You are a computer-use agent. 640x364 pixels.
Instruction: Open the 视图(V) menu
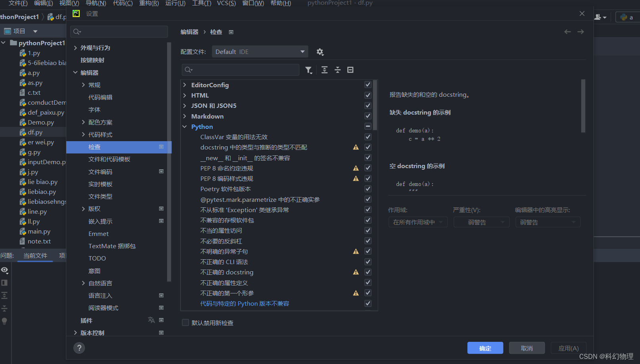69,3
